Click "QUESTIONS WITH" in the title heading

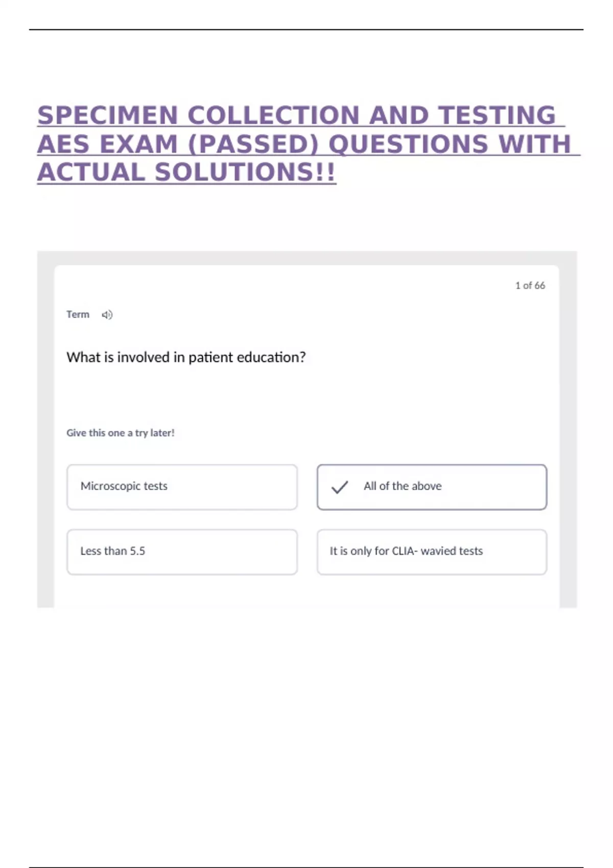pyautogui.click(x=450, y=144)
